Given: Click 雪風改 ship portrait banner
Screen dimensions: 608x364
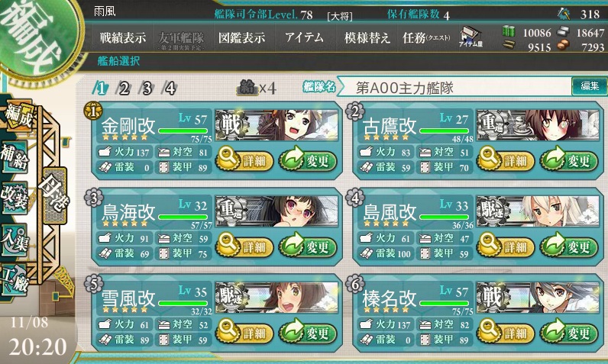Looking at the screenshot, I should click(277, 297).
